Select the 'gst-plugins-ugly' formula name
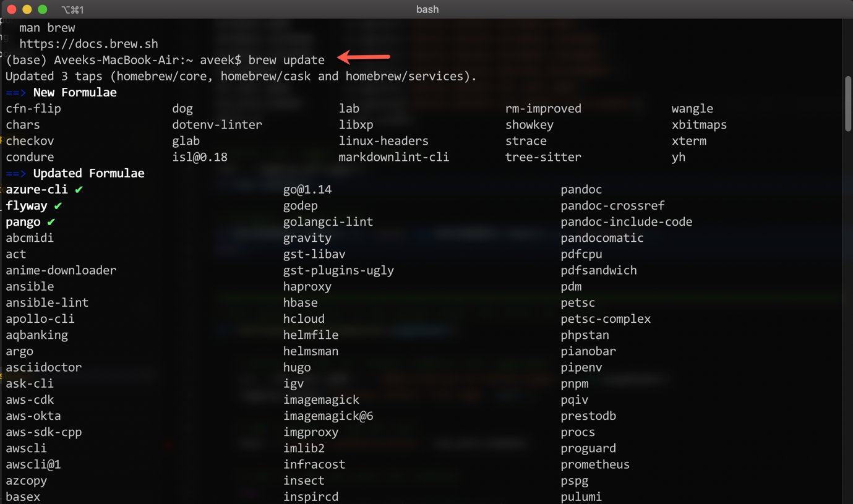This screenshot has width=853, height=504. pyautogui.click(x=338, y=270)
